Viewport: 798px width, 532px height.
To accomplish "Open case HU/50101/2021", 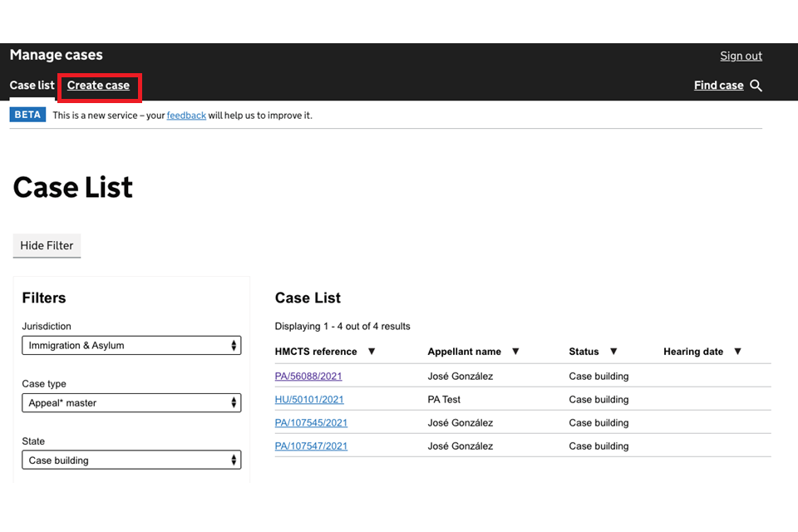I will 308,400.
